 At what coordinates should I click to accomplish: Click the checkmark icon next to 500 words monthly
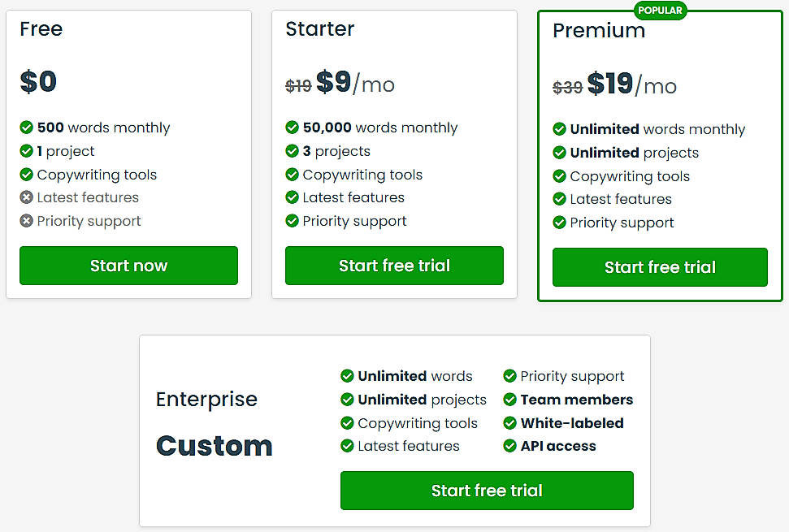point(27,128)
